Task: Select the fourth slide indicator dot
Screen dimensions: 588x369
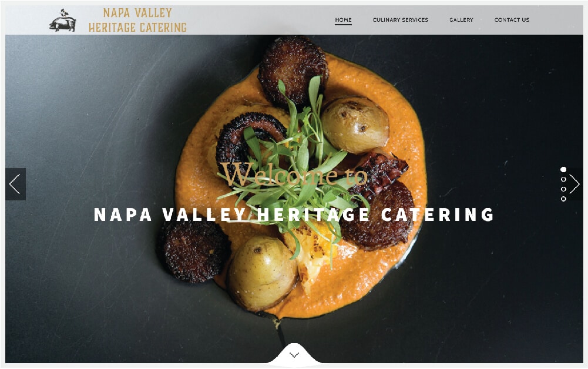Action: point(563,199)
